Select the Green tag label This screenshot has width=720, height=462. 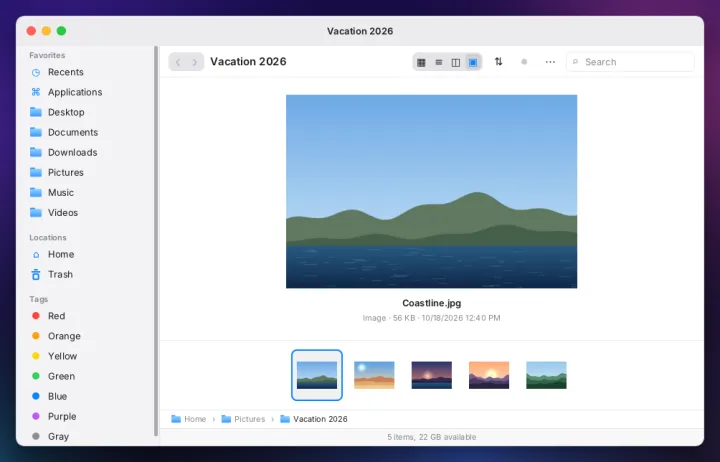pos(62,376)
